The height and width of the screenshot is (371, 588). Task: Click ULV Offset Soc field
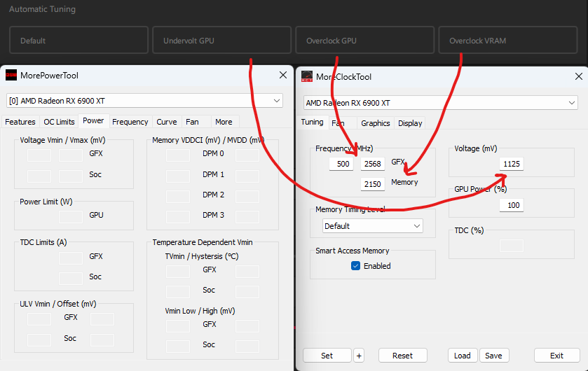tap(102, 340)
